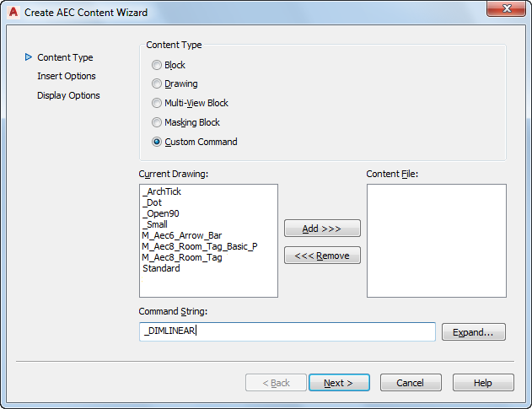Select the Standard entry in Current Drawing

pyautogui.click(x=161, y=268)
